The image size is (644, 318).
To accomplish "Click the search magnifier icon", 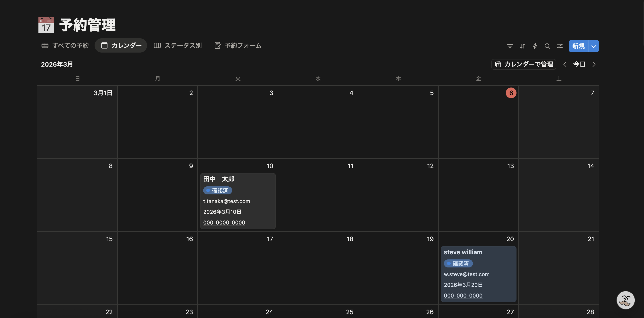I will (x=547, y=46).
